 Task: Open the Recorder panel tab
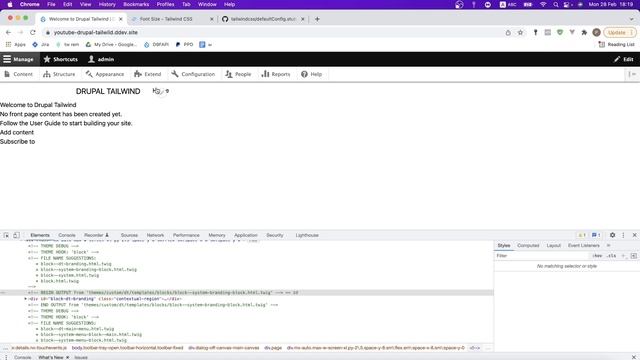pyautogui.click(x=96, y=235)
